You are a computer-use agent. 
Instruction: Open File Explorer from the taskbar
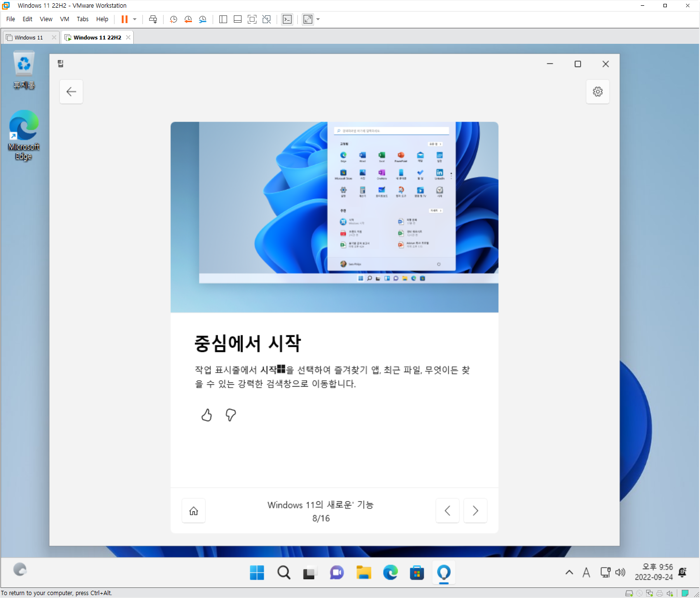tap(364, 572)
